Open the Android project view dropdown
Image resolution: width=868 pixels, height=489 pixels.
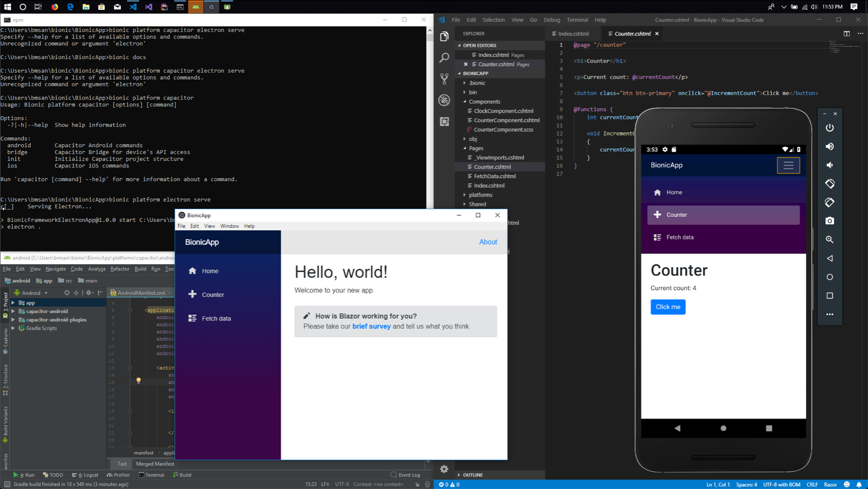coord(31,293)
